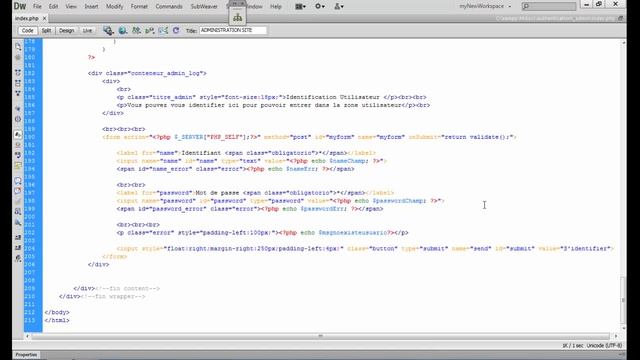Open the Edit menu
This screenshot has height=360, width=640.
[x=53, y=7]
